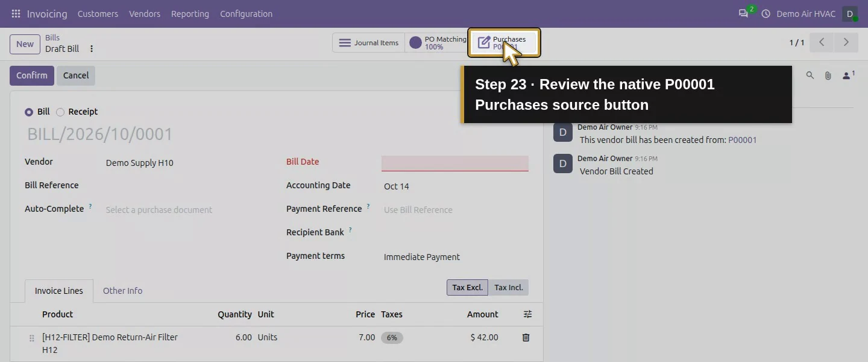Click the Payment Reference help icon
The height and width of the screenshot is (362, 868).
(x=368, y=206)
